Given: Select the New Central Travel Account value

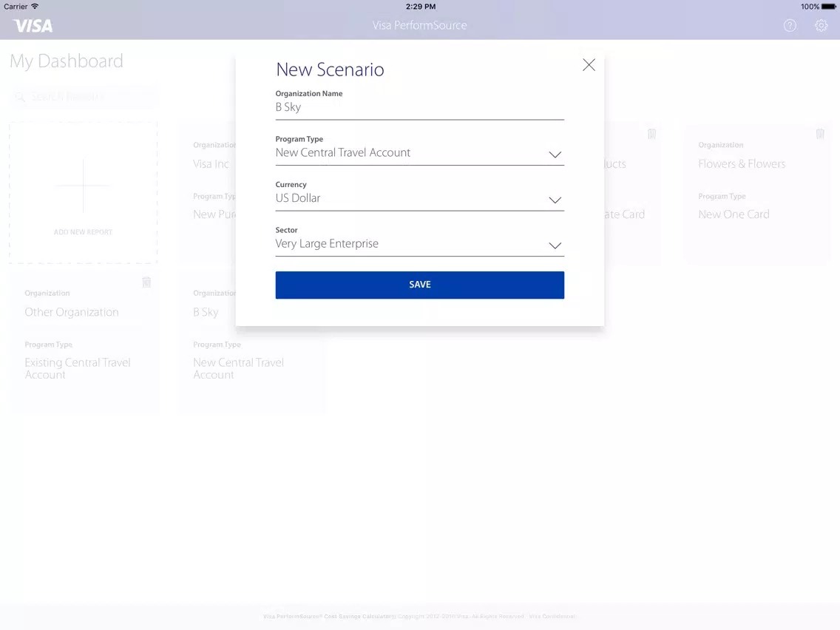Looking at the screenshot, I should (x=343, y=152).
